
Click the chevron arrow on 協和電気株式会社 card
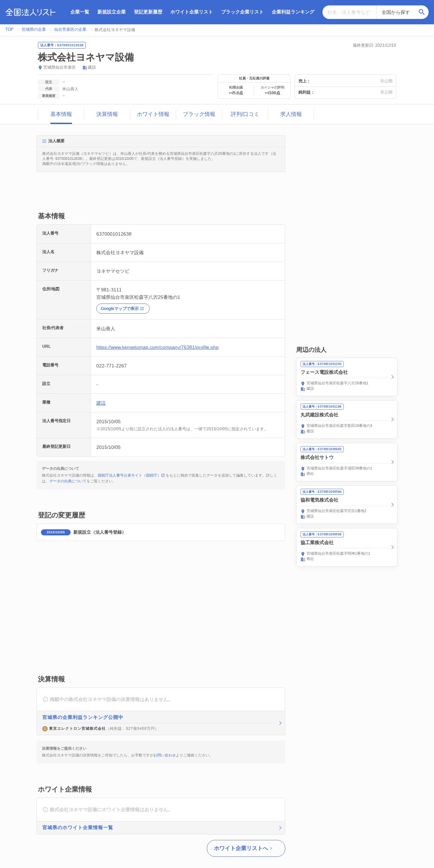(392, 505)
